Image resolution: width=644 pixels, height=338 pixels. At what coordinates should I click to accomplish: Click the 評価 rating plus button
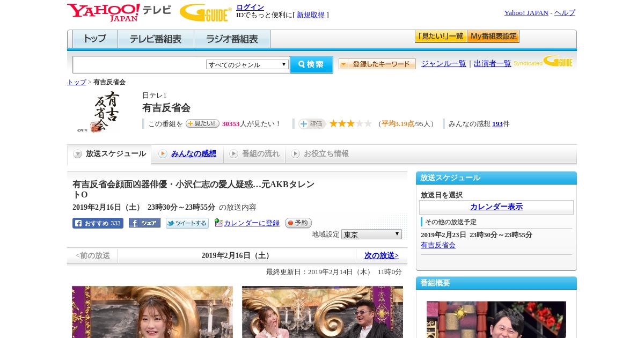(x=312, y=124)
